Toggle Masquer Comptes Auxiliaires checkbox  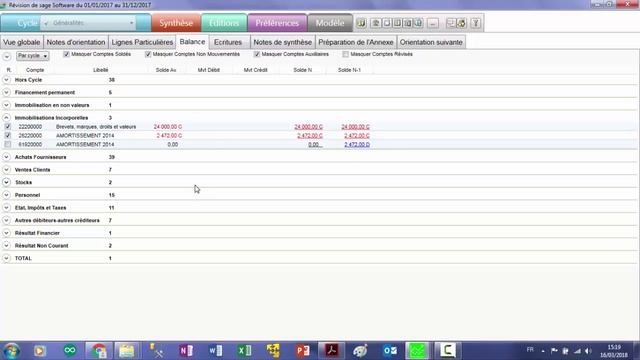(257, 54)
